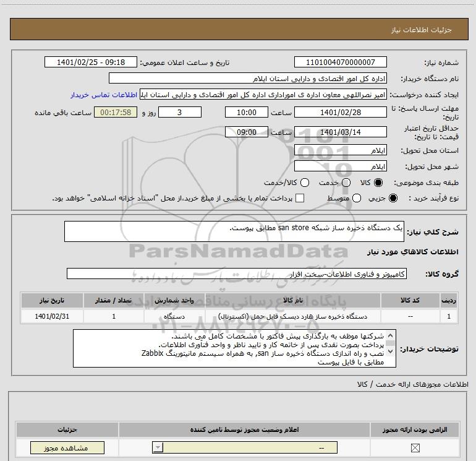Click the نام دستگاه خریدار field
This screenshot has height=461, width=476.
pos(248,79)
